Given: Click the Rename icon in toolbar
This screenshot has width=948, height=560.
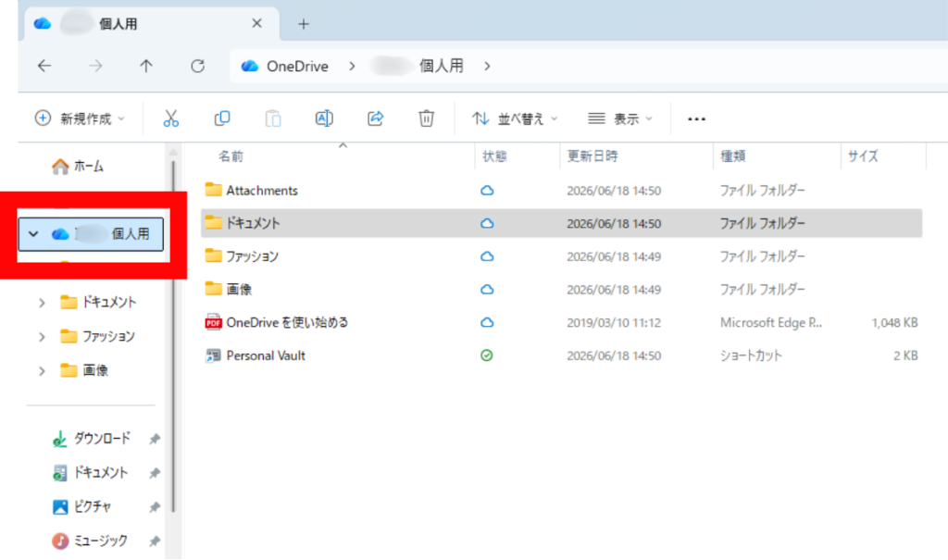Looking at the screenshot, I should pyautogui.click(x=324, y=118).
